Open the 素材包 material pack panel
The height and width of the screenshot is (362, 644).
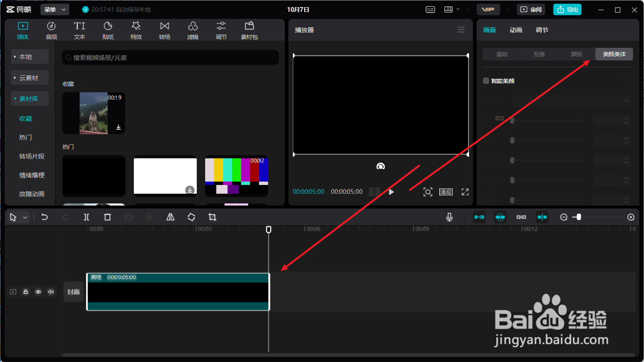[249, 31]
